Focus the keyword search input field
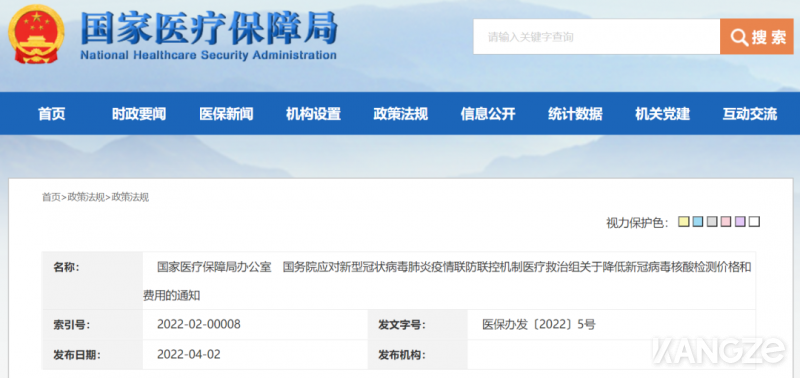This screenshot has height=378, width=800. click(x=596, y=37)
